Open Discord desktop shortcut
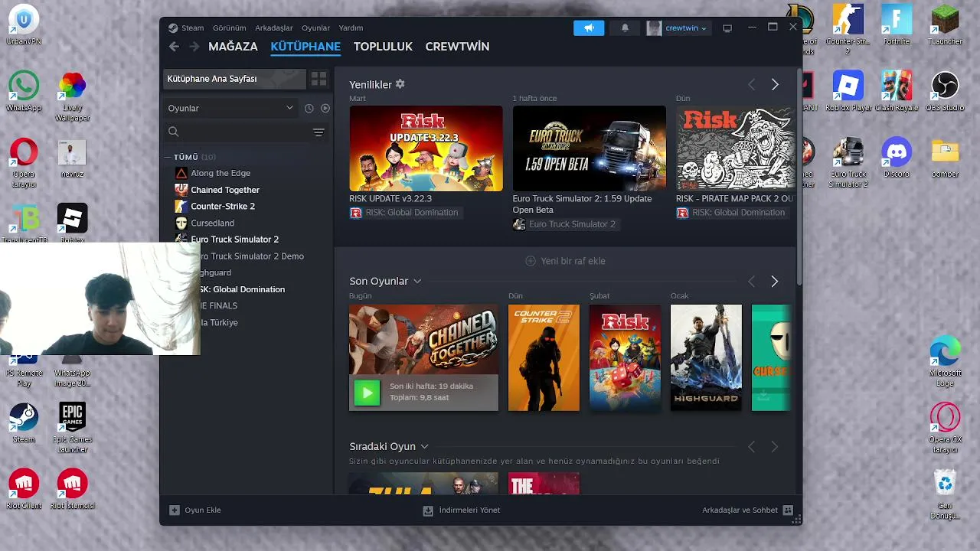 coord(897,157)
